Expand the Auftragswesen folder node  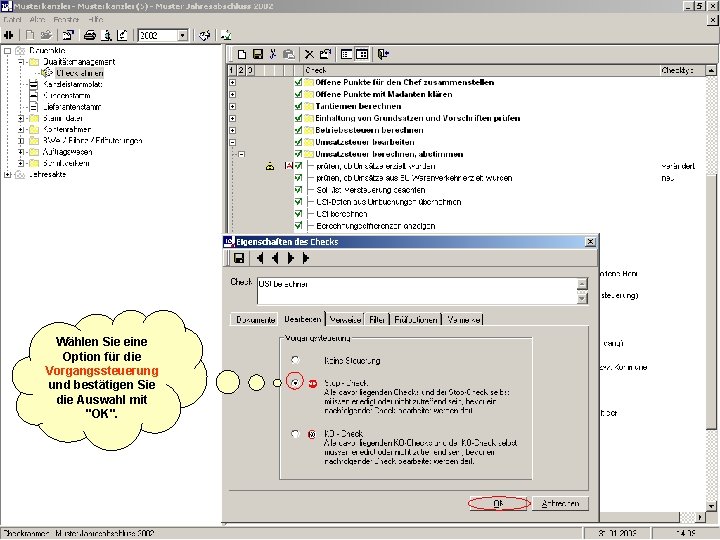tap(21, 152)
